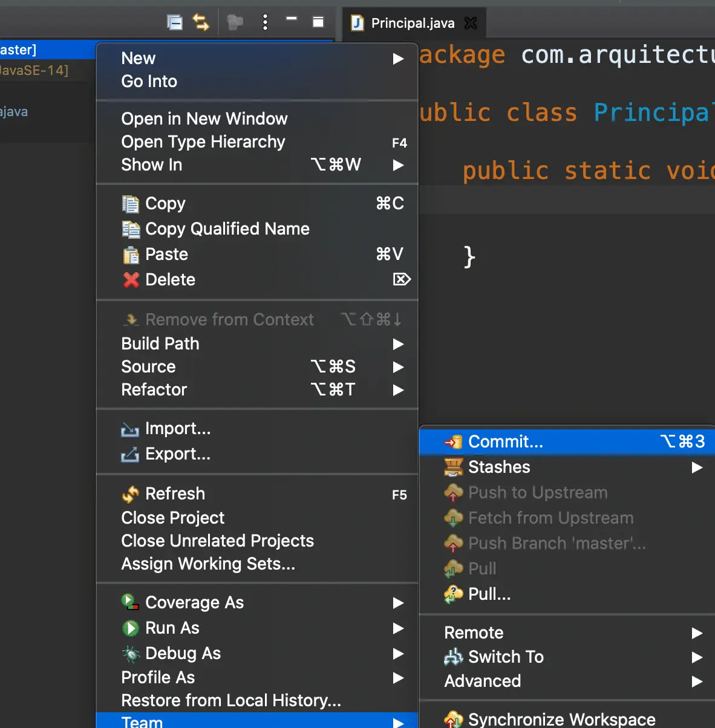Screen dimensions: 715x728
Task: Open the Run As submenu
Action: point(172,628)
